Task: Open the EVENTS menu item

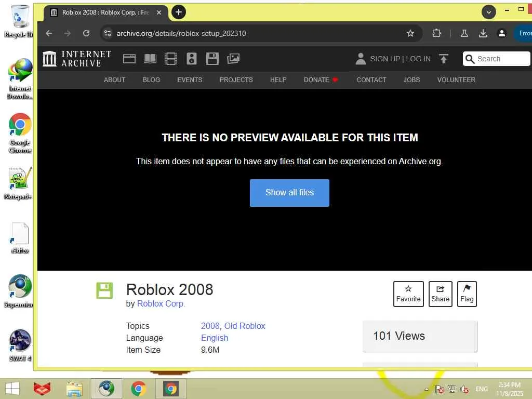Action: click(190, 79)
